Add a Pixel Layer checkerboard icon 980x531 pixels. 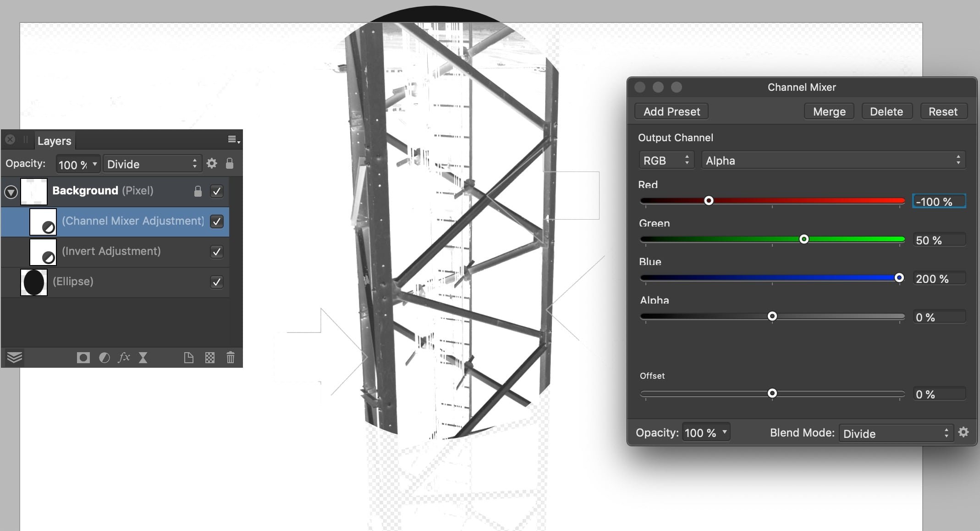(210, 358)
